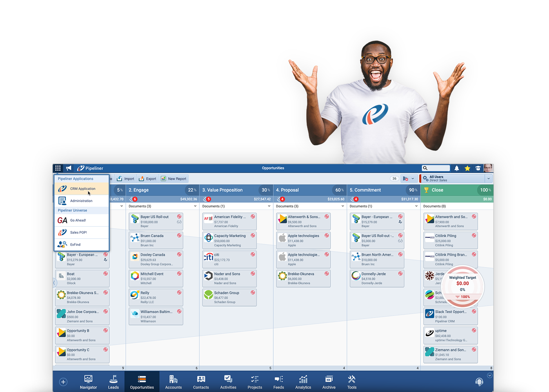Export opportunities with the Export button
Viewport: 549px width, 392px height.
(147, 178)
